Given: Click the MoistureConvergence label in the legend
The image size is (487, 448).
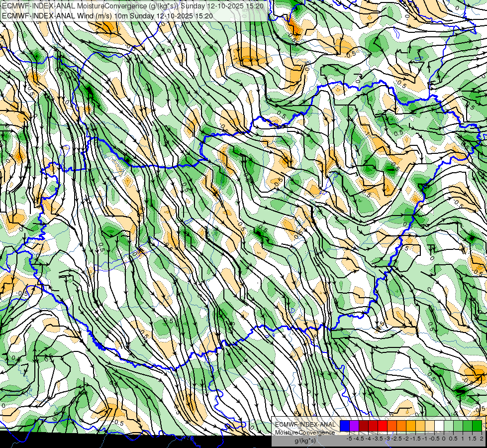Looking at the screenshot, I should pos(305,433).
